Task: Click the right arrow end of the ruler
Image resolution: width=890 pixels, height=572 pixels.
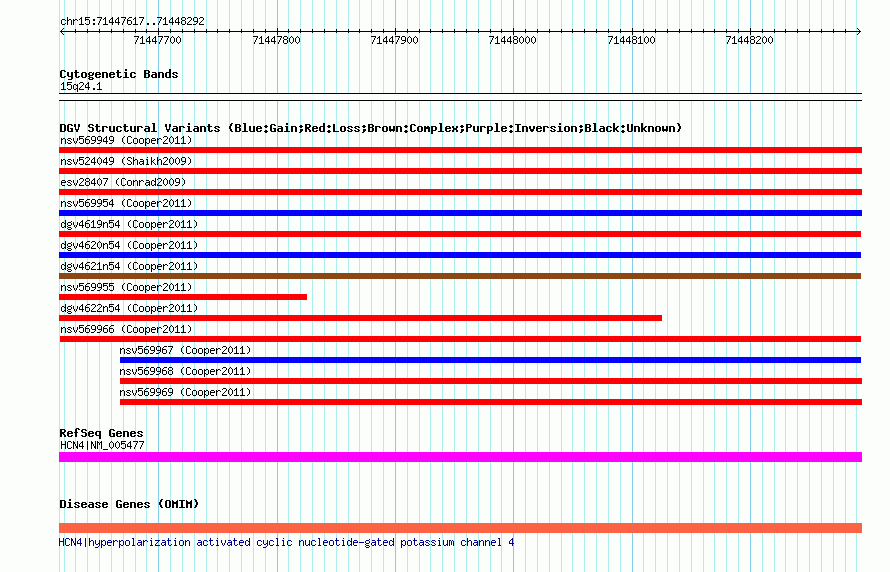Action: (858, 31)
